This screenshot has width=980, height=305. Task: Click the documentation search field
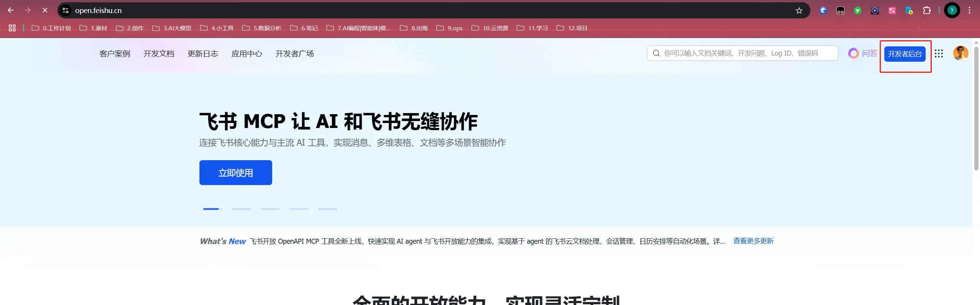(742, 53)
